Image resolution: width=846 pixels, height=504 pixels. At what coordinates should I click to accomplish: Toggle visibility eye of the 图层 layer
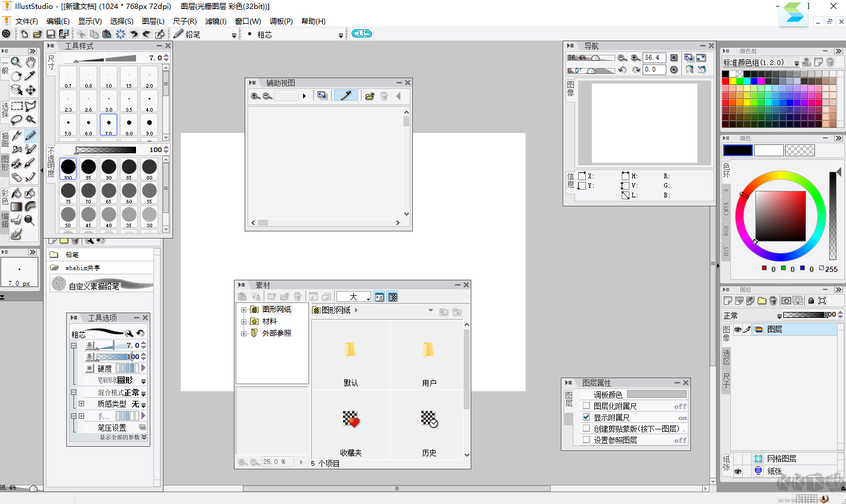(x=737, y=329)
